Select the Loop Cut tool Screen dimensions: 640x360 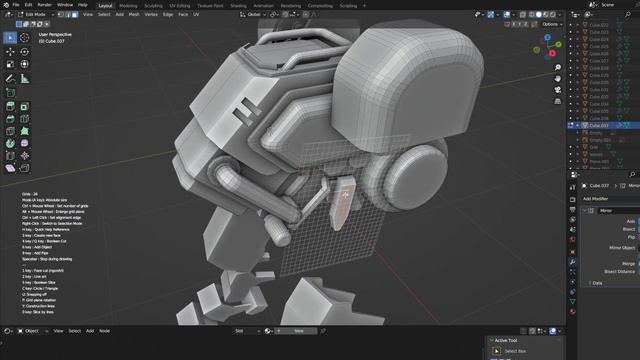click(x=24, y=119)
